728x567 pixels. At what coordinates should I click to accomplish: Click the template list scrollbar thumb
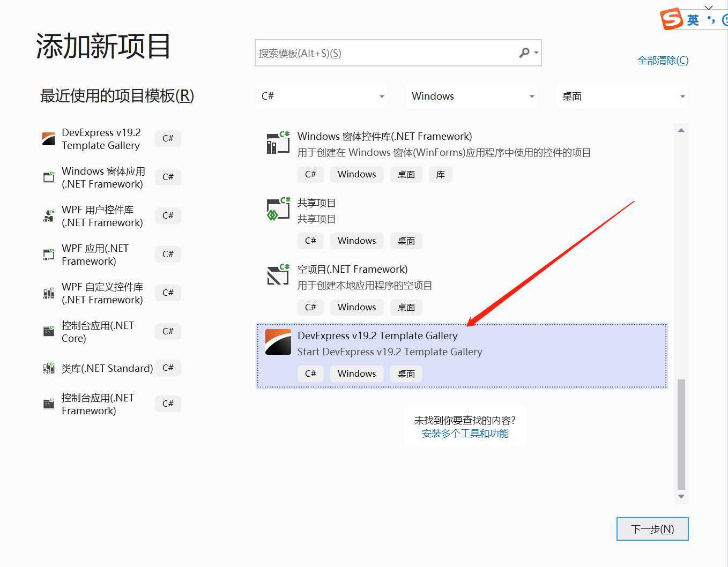tap(681, 434)
